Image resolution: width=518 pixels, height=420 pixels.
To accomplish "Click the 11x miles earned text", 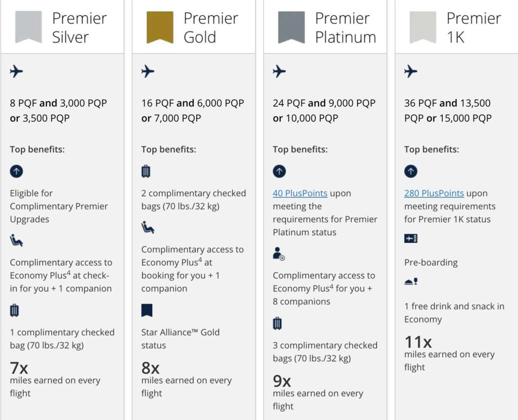I will pyautogui.click(x=418, y=343).
